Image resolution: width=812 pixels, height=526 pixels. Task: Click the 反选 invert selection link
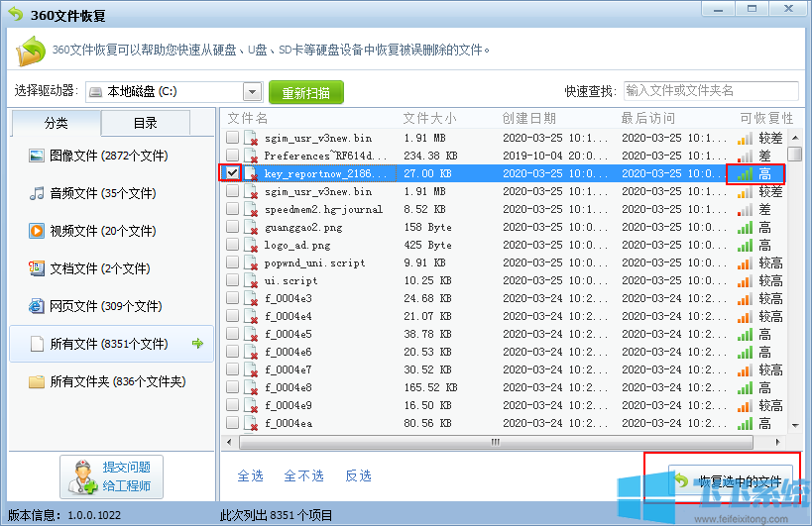click(358, 475)
